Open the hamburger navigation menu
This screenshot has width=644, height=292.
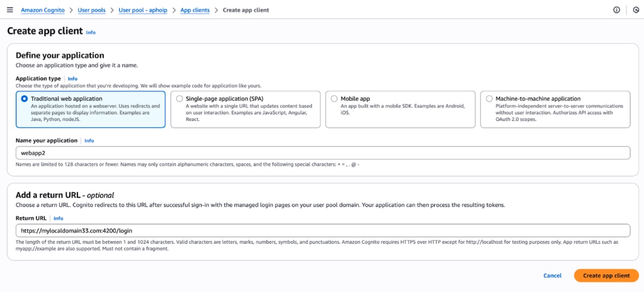click(10, 10)
